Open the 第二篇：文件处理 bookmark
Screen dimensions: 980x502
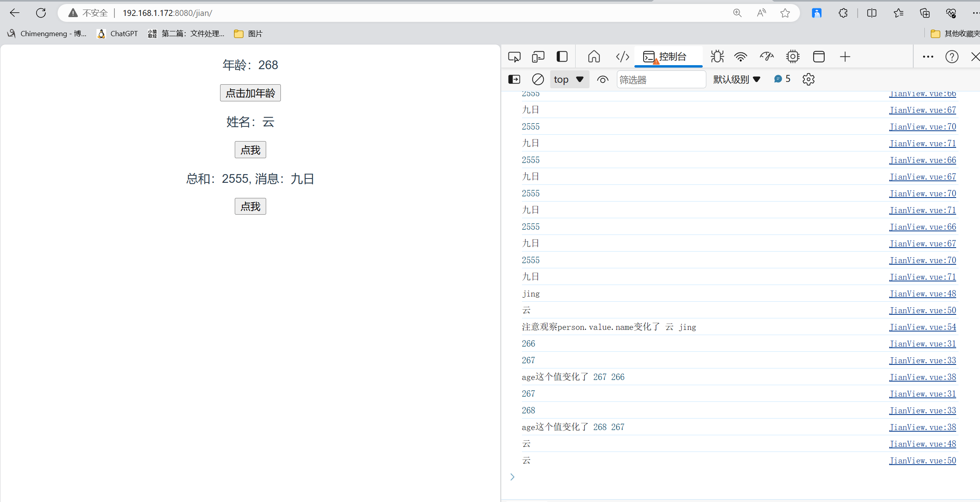pos(186,34)
